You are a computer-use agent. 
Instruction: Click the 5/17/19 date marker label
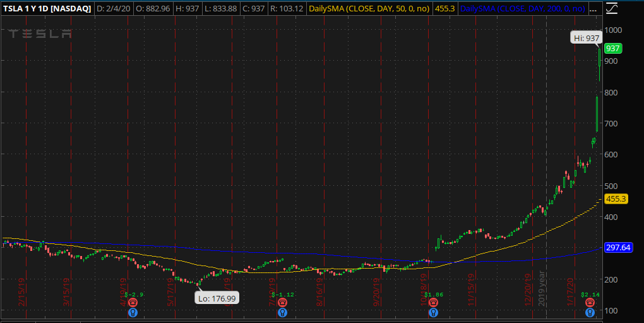(x=170, y=292)
